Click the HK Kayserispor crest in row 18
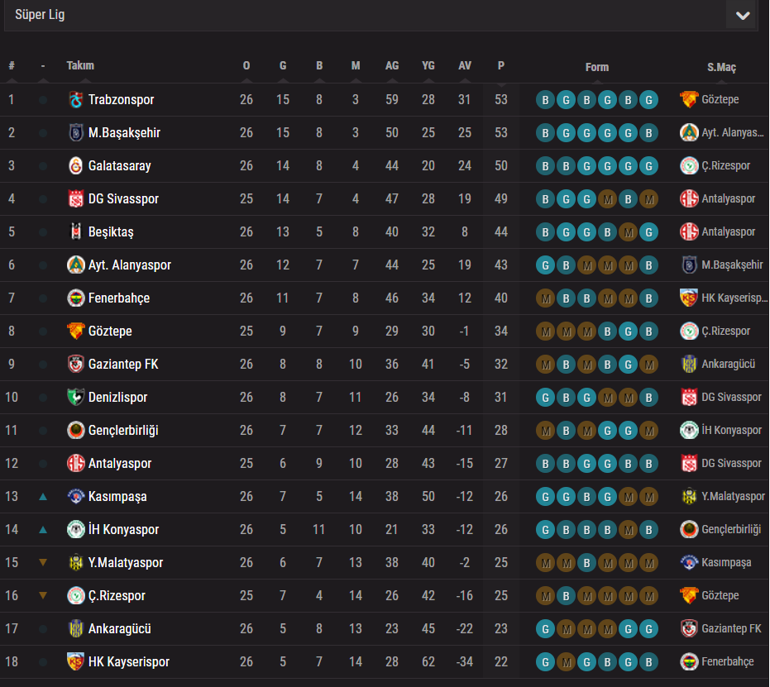Screen dimensions: 770x687 pyautogui.click(x=76, y=662)
